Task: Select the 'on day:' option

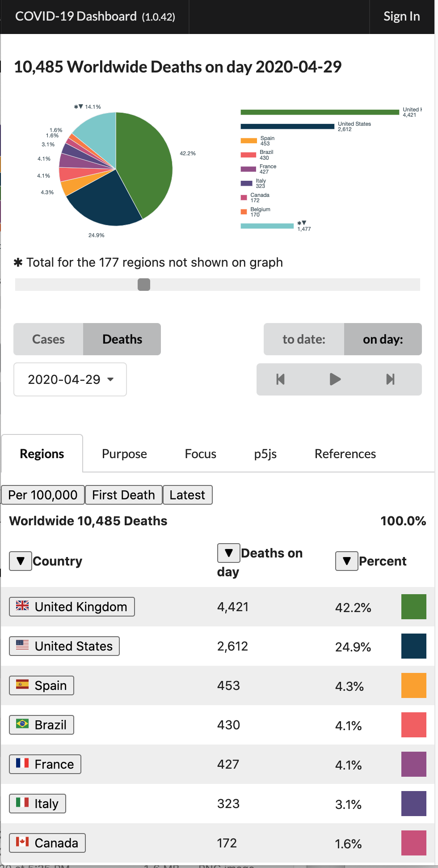Action: pos(383,339)
